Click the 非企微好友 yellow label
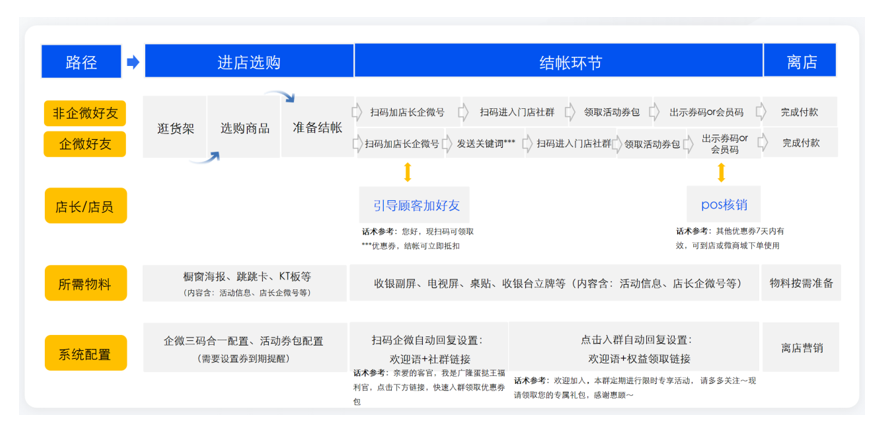 [x=85, y=113]
